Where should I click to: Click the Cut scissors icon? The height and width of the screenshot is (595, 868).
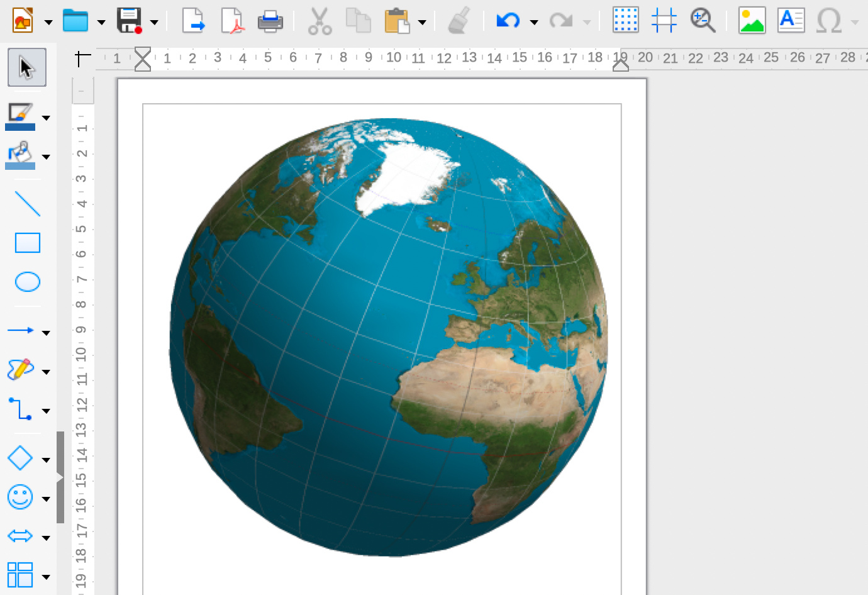pos(320,21)
